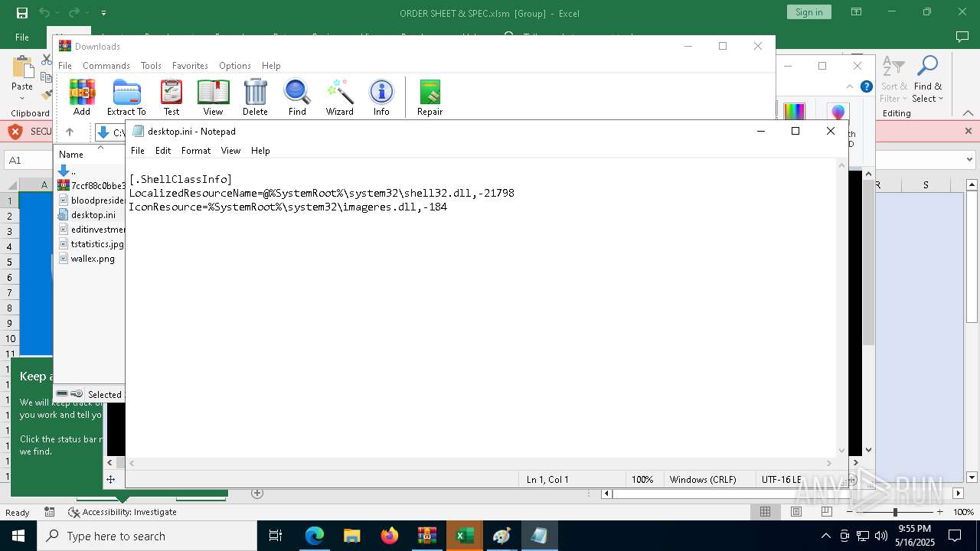Select desktop.ini in WinRAR file list
Viewport: 980px width, 551px height.
point(93,215)
